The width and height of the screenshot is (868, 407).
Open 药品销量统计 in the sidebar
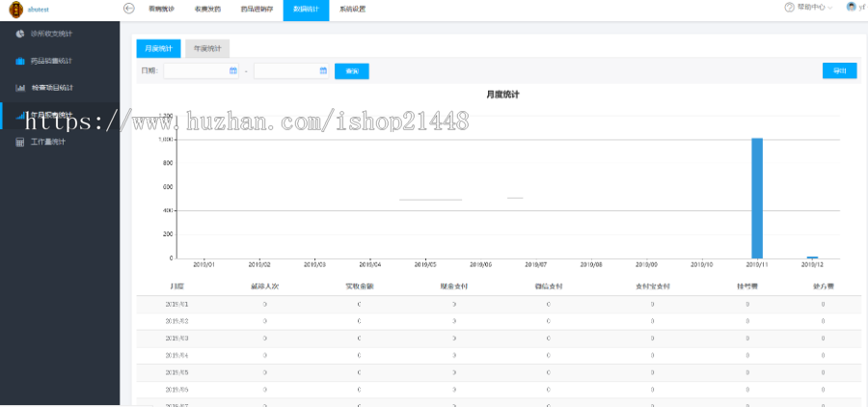pos(51,61)
